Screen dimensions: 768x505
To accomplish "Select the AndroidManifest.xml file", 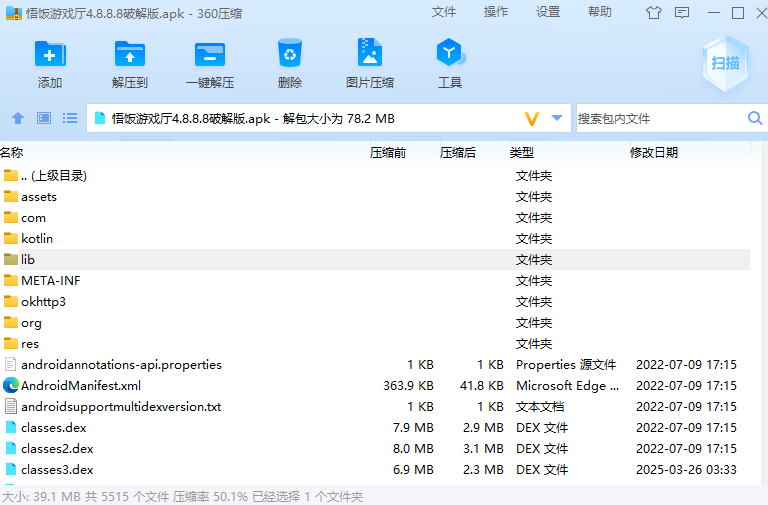I will (x=375, y=386).
